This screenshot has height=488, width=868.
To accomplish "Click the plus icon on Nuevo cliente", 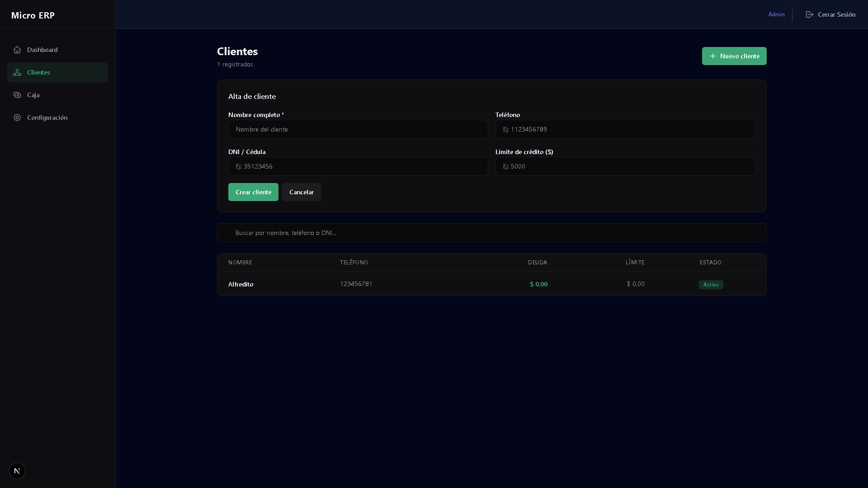I will tap(712, 56).
